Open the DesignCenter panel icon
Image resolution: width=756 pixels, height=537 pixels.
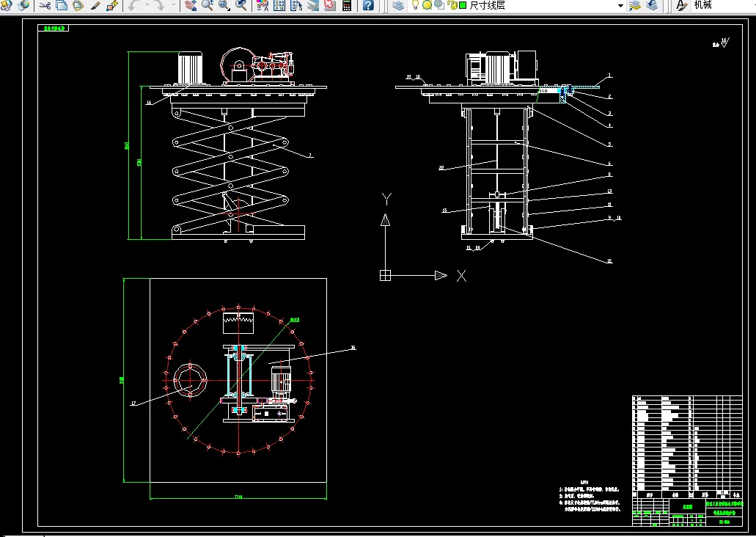coord(279,5)
